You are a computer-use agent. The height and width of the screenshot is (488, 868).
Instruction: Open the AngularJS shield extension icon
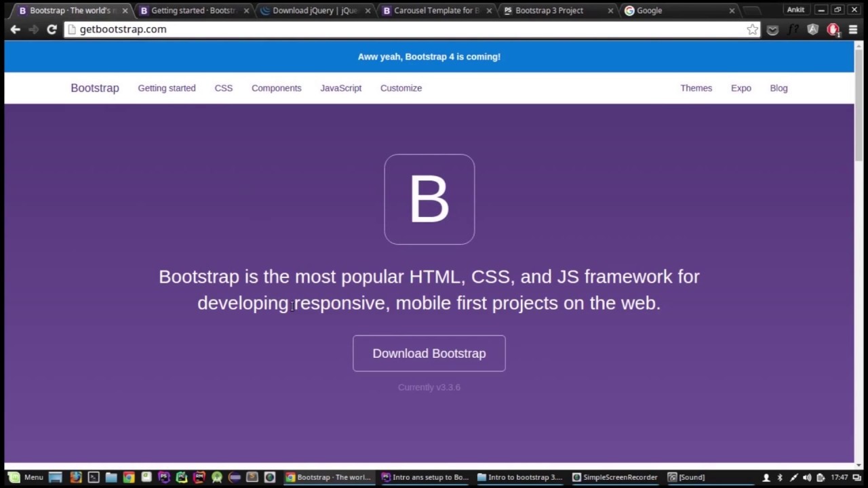pos(813,29)
